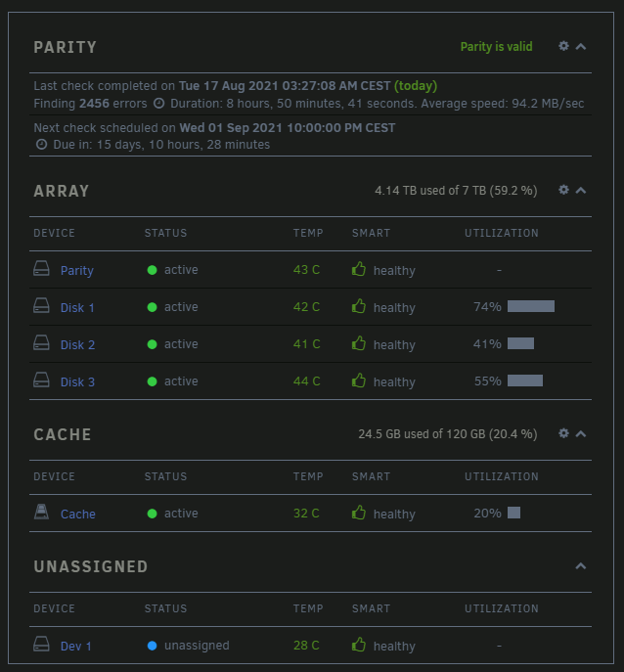Collapse the Array section
Image resolution: width=624 pixels, height=672 pixels.
581,191
